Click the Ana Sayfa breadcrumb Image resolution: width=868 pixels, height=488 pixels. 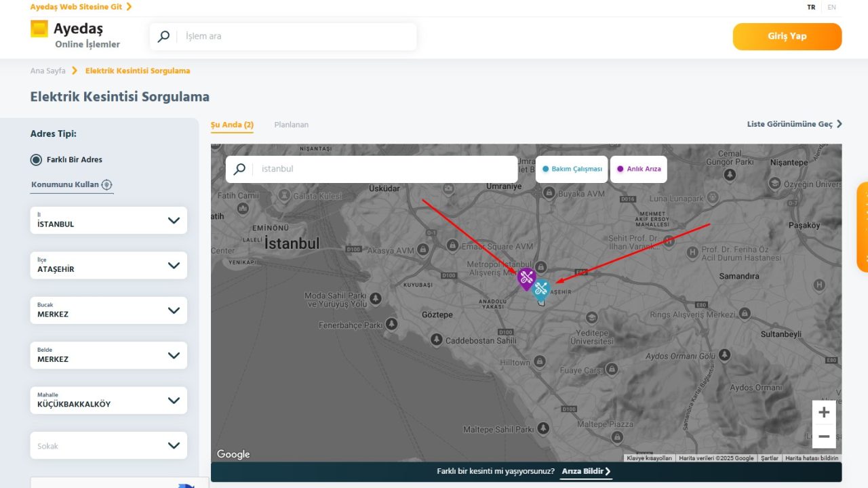tap(48, 70)
